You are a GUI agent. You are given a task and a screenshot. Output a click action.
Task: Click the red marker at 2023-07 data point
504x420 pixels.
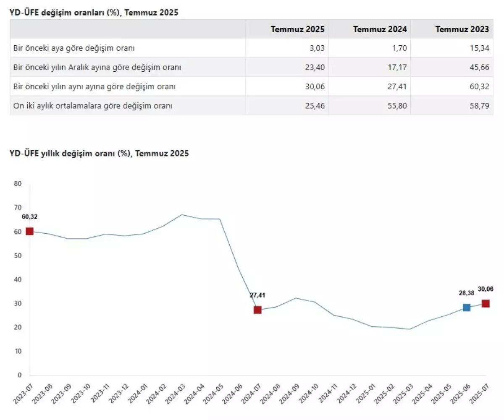29,231
